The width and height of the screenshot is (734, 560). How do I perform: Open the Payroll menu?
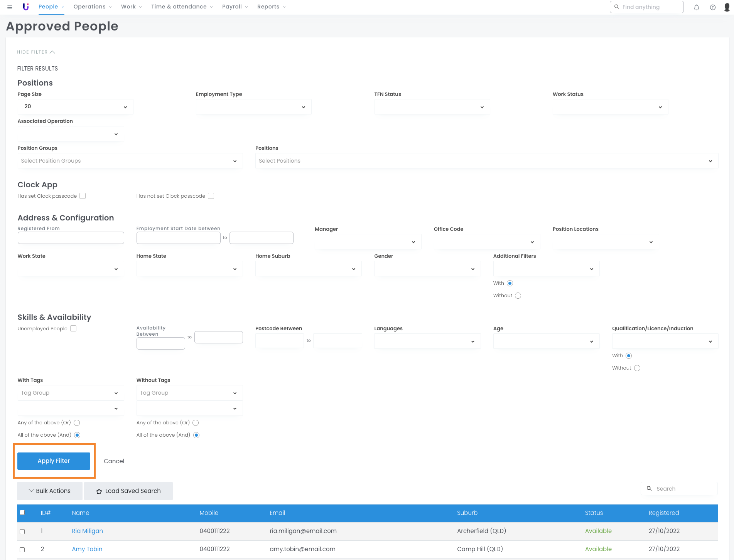pyautogui.click(x=235, y=7)
